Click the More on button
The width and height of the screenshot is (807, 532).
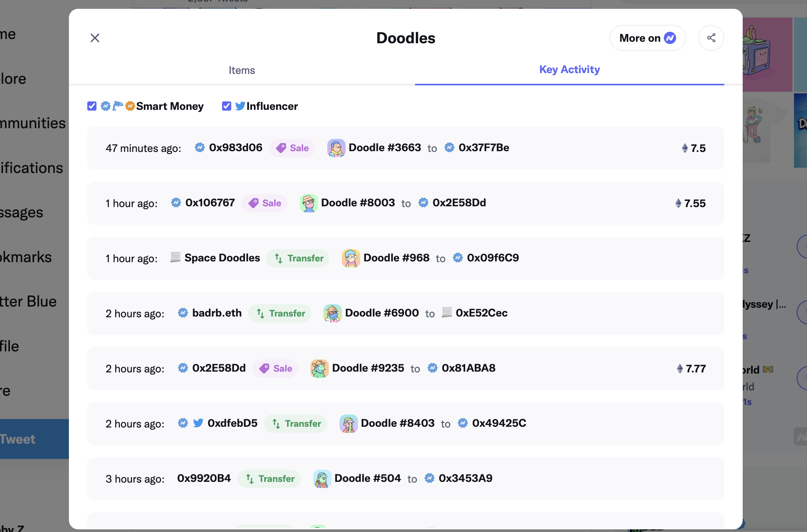647,38
